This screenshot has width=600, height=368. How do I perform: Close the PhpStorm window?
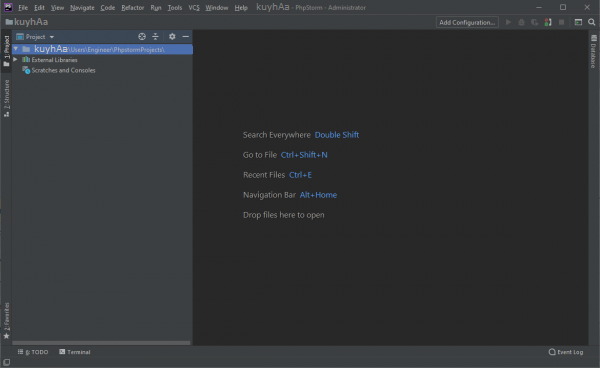point(587,7)
